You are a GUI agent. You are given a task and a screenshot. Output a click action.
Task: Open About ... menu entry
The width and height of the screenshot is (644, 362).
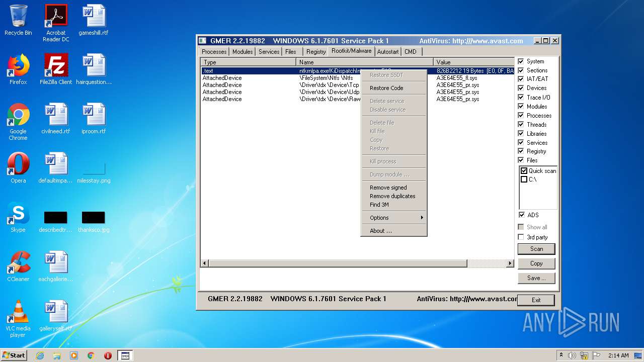[394, 231]
